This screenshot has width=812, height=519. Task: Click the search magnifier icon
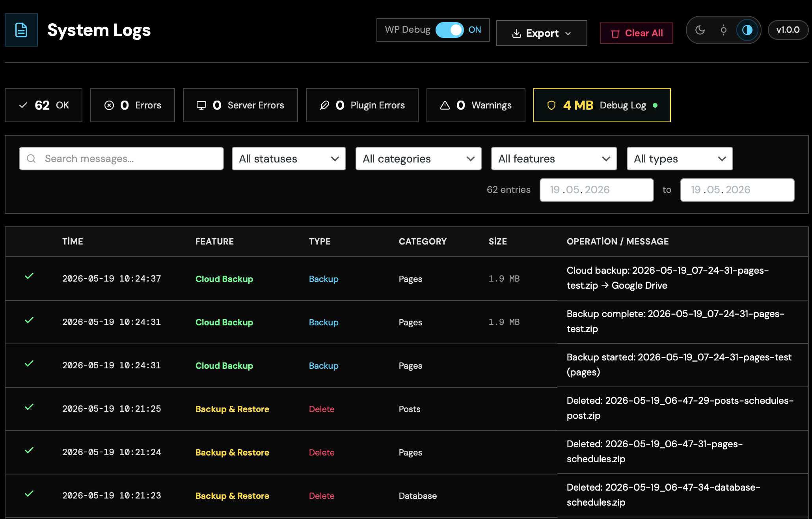31,159
